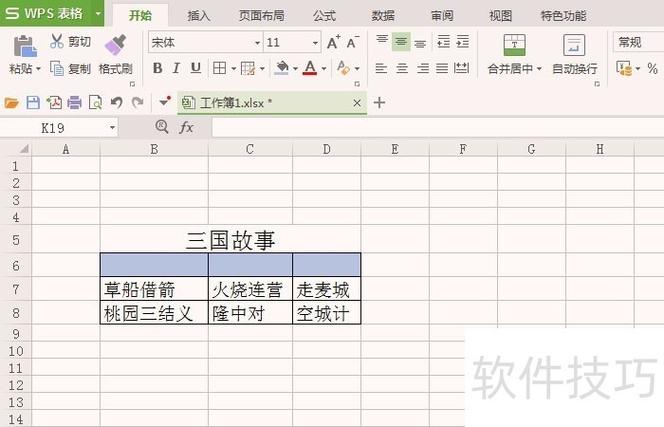
Task: Toggle Italic formatting
Action: click(x=177, y=68)
